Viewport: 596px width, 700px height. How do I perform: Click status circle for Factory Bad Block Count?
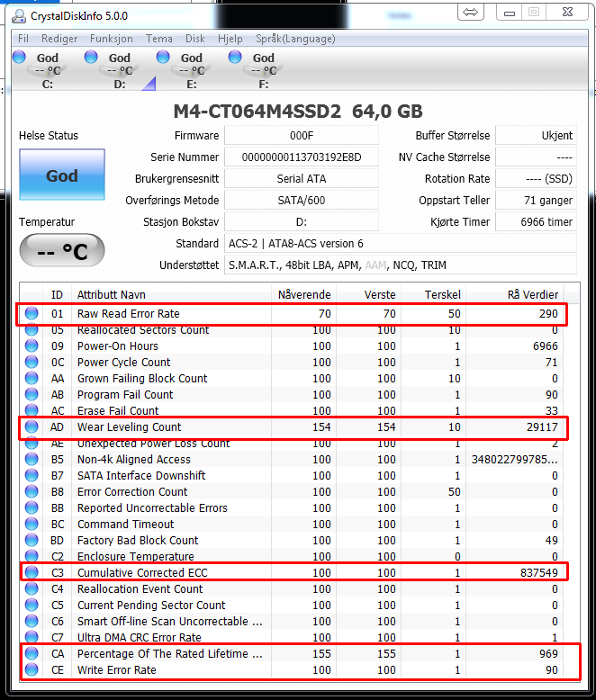(x=32, y=540)
